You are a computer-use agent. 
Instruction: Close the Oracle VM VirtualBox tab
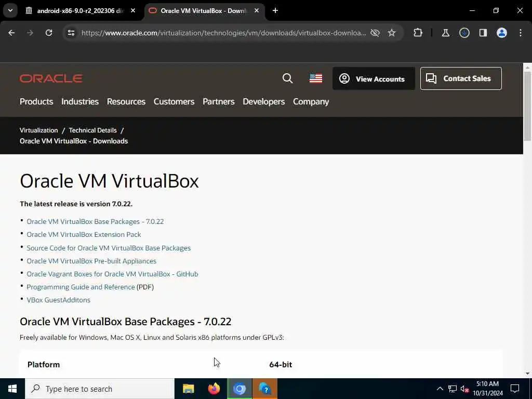click(257, 10)
